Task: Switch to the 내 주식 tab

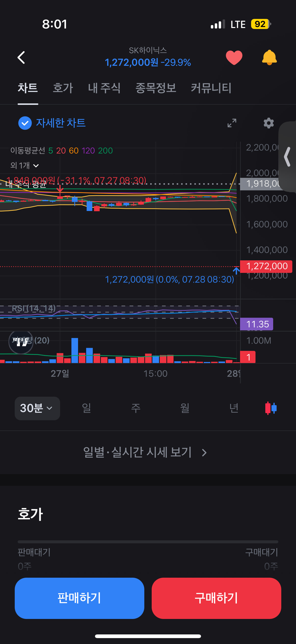Action: pyautogui.click(x=104, y=88)
